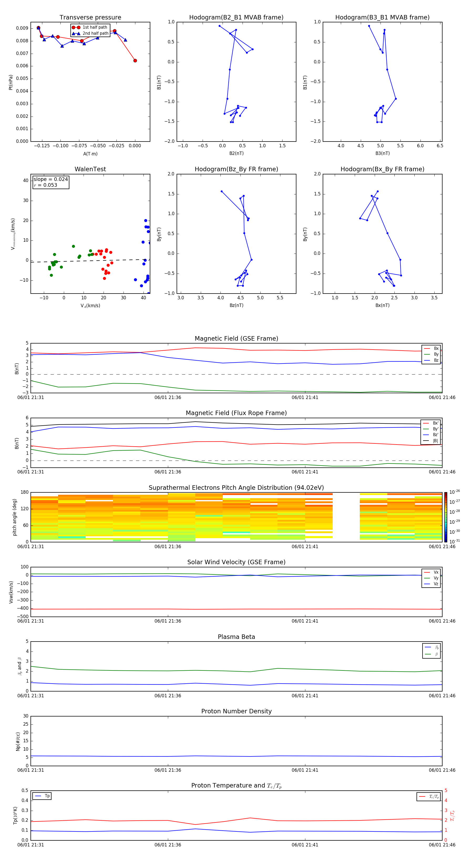Select the "By" GSE legend entry

431,355
